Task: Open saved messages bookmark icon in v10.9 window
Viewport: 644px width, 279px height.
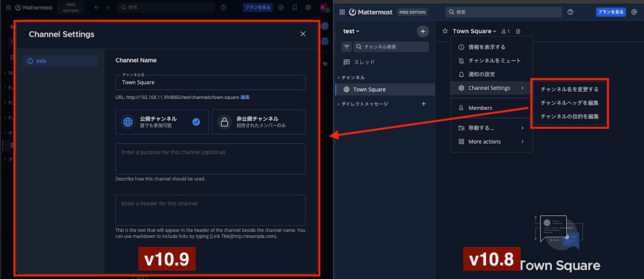Action: click(295, 8)
